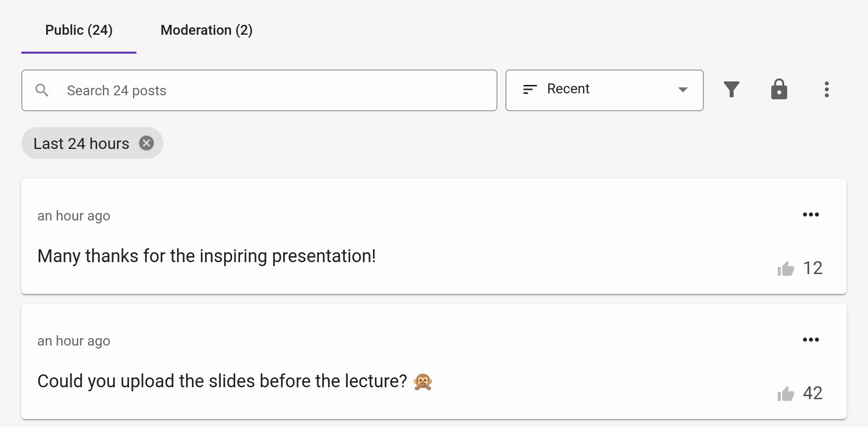This screenshot has height=427, width=868.
Task: Click the magnifier search icon
Action: coord(42,90)
